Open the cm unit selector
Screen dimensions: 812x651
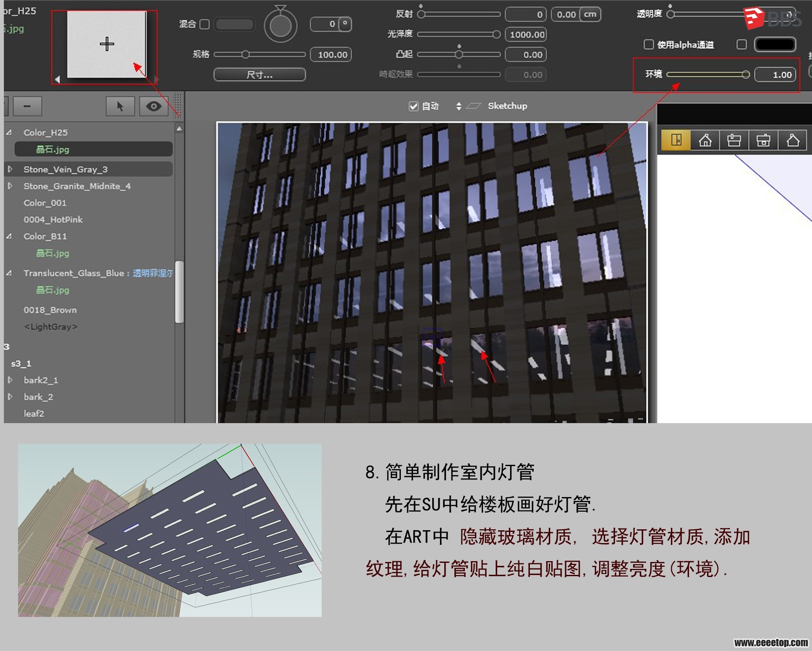coord(590,14)
